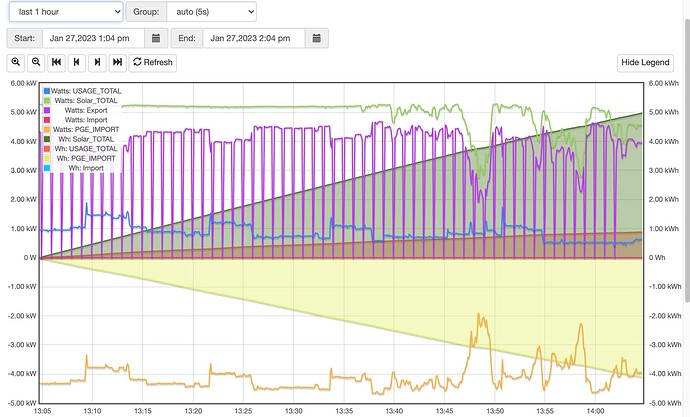
Task: Click the 14:00 time axis label
Action: pyautogui.click(x=595, y=411)
